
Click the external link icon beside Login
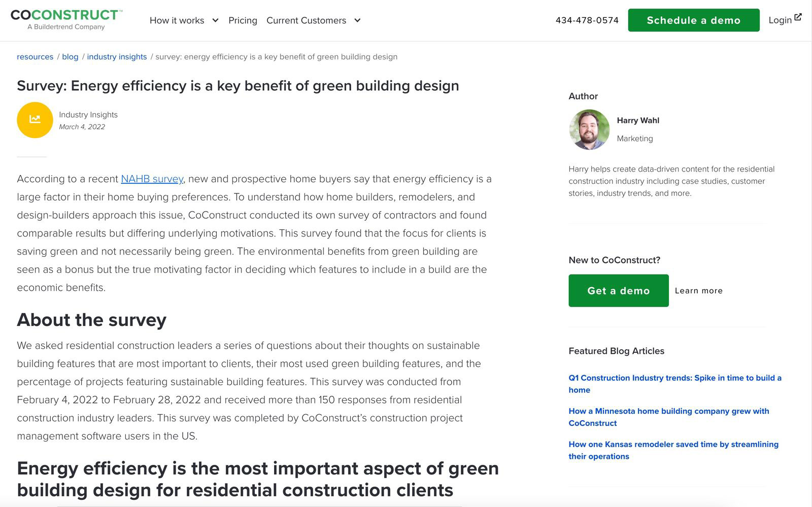pos(798,17)
